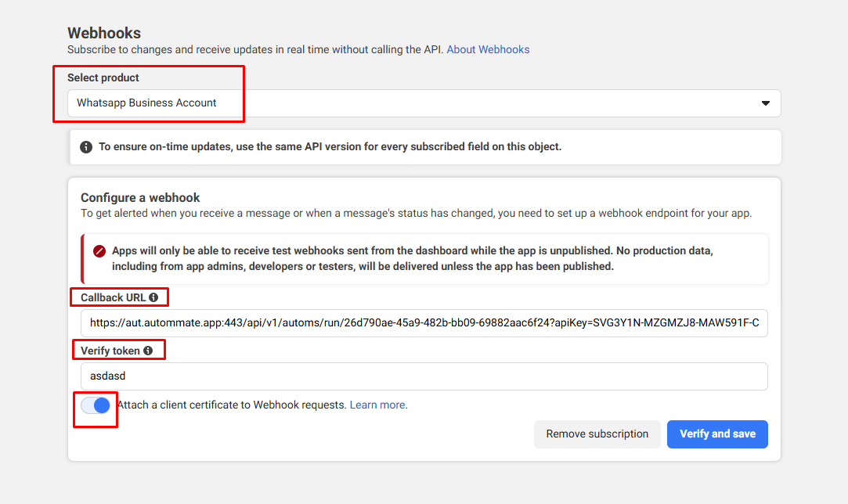Open the About Webhooks link
Image resolution: width=848 pixels, height=504 pixels.
tap(488, 49)
